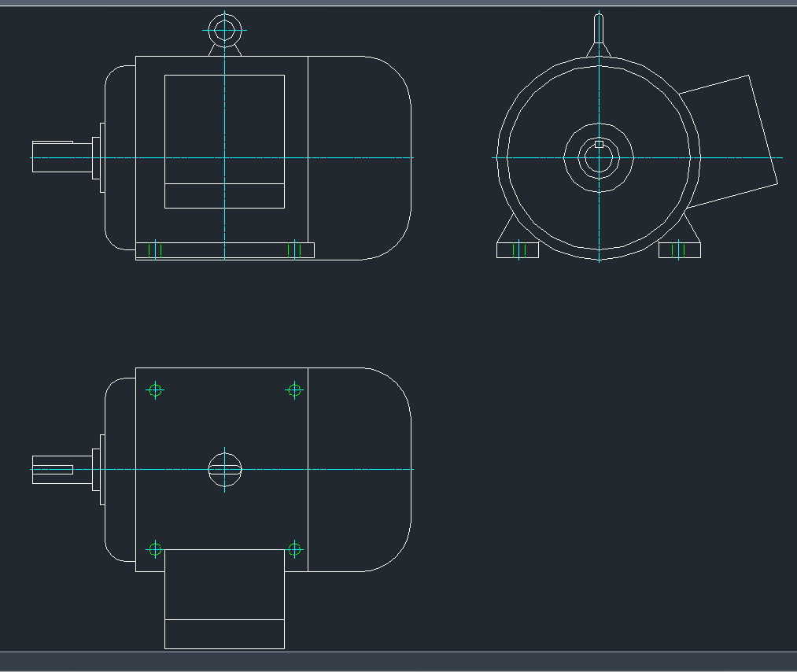Click the shaft end in the front view
The height and width of the screenshot is (672, 797).
coord(53,157)
